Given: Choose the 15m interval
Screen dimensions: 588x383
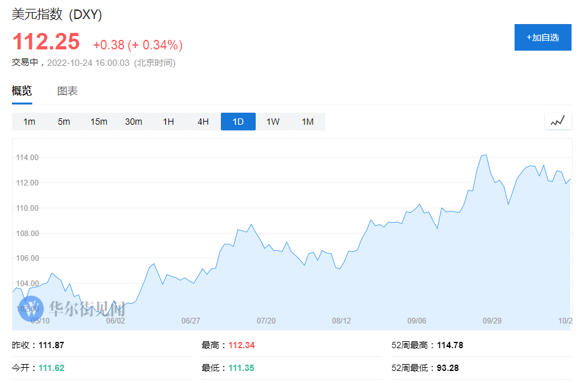Looking at the screenshot, I should (99, 122).
